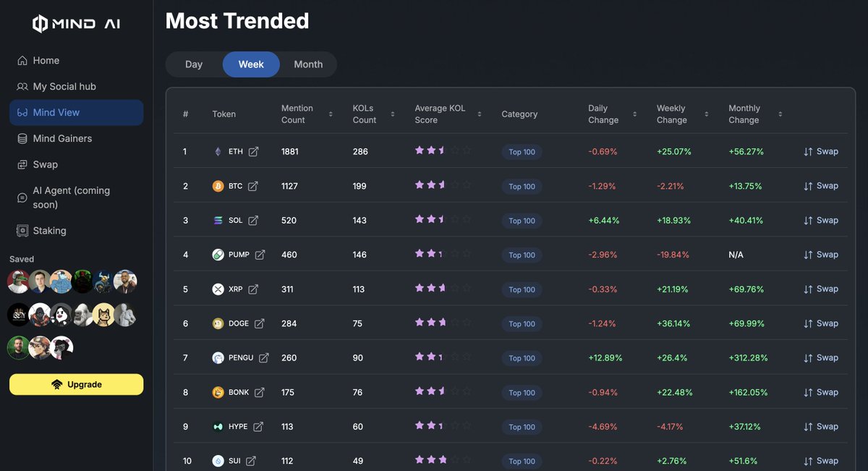This screenshot has width=868, height=471.
Task: Click the BONK token logo
Action: click(x=218, y=392)
